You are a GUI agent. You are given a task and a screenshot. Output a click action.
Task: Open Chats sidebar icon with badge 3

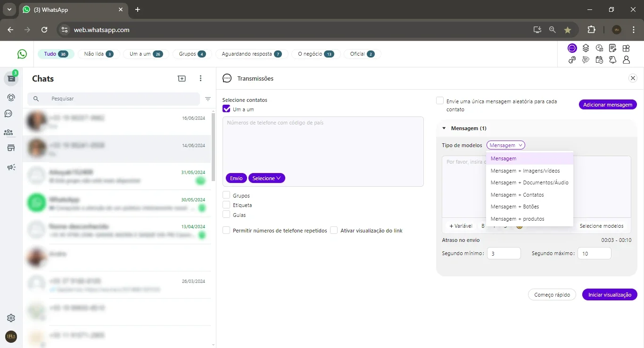[x=11, y=78]
